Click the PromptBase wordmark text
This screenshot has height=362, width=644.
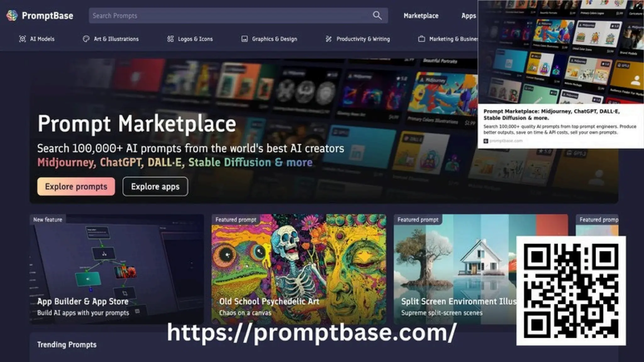click(x=47, y=16)
